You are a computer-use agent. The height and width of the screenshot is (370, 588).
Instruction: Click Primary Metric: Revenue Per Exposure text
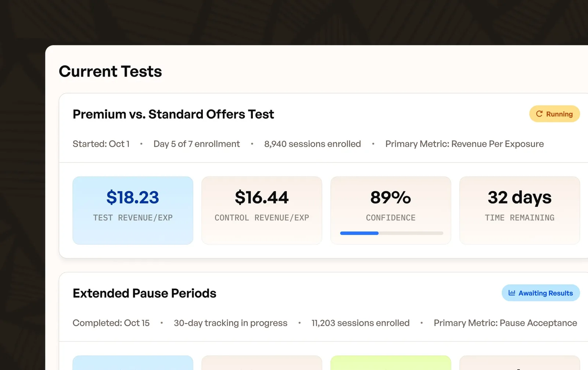465,144
